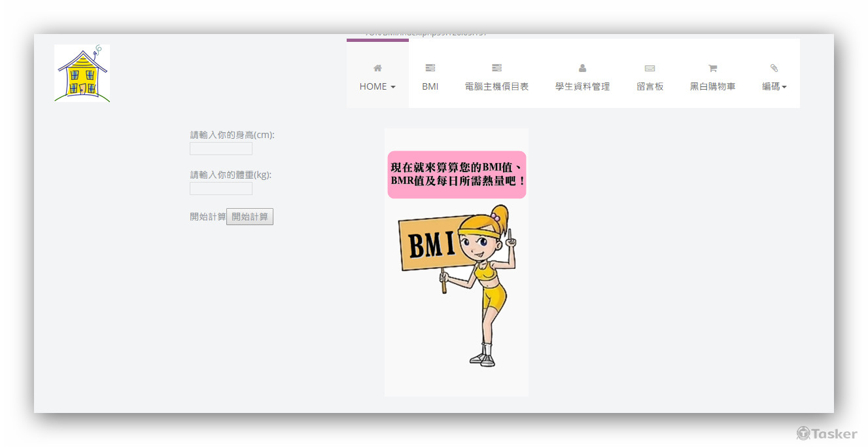Click the icon above 電腦主機價目表

click(496, 67)
